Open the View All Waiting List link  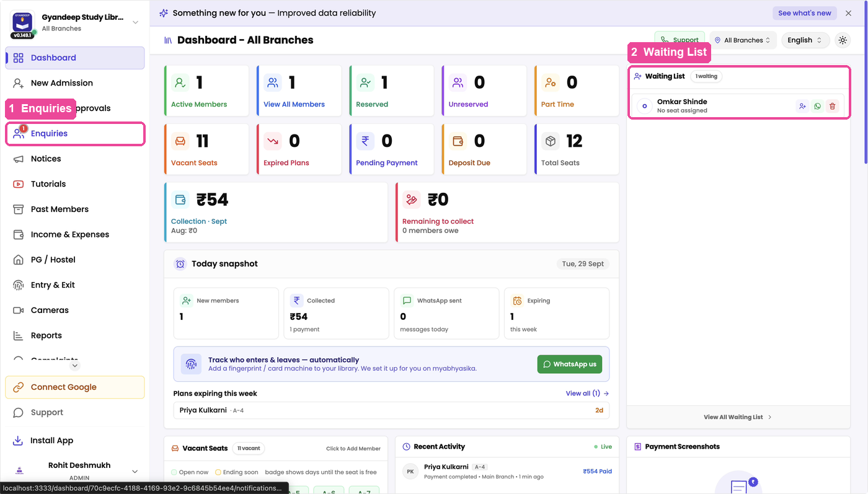[x=738, y=417]
